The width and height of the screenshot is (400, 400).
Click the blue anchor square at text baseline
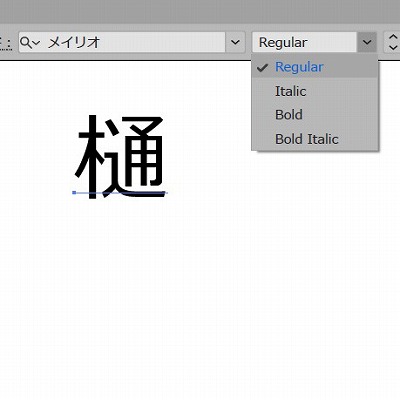(x=74, y=193)
